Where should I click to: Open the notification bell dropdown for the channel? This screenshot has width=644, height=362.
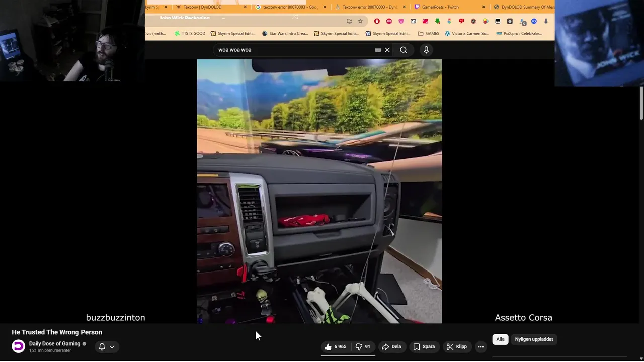tap(107, 347)
